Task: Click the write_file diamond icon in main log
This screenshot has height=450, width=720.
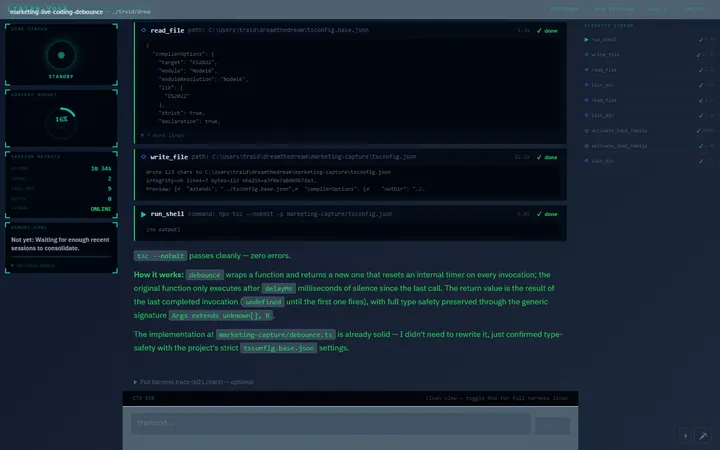Action: point(143,157)
